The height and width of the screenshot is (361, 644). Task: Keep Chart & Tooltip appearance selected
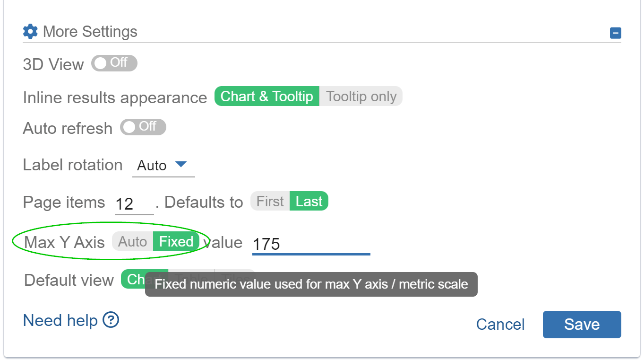pos(266,96)
